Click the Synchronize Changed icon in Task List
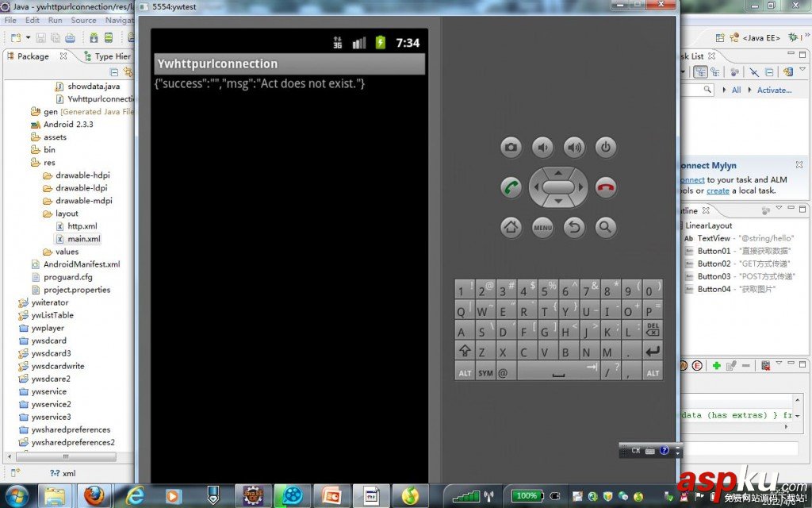 pos(787,72)
